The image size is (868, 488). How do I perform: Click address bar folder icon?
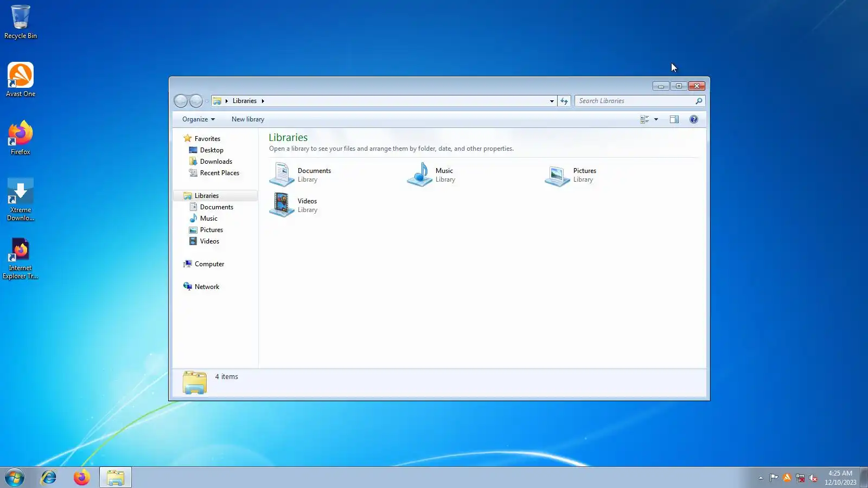click(217, 101)
